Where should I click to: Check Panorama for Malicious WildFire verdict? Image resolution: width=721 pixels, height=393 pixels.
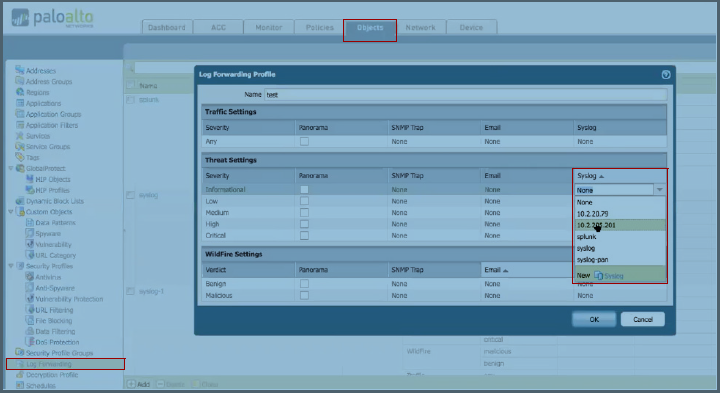click(304, 295)
